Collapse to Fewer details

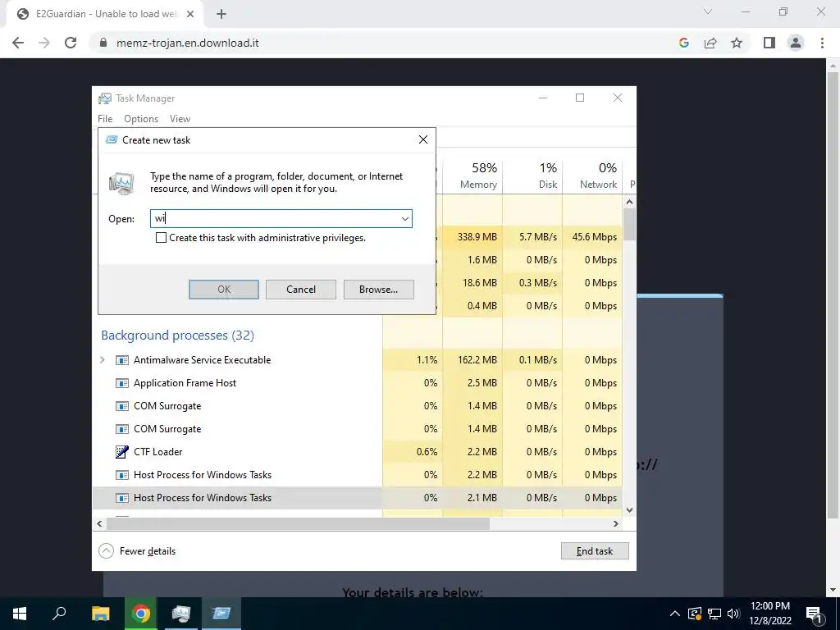click(x=137, y=551)
